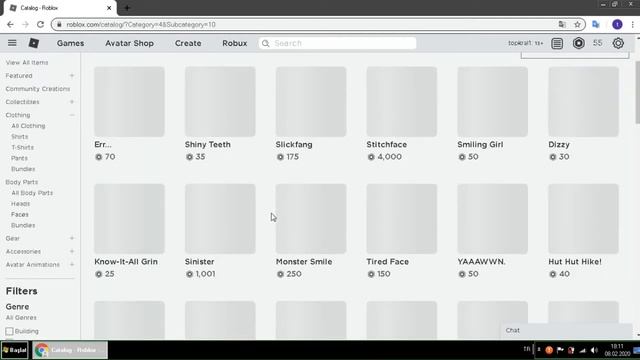Open the Stitchface item thumbnail
The height and width of the screenshot is (360, 640).
point(402,102)
